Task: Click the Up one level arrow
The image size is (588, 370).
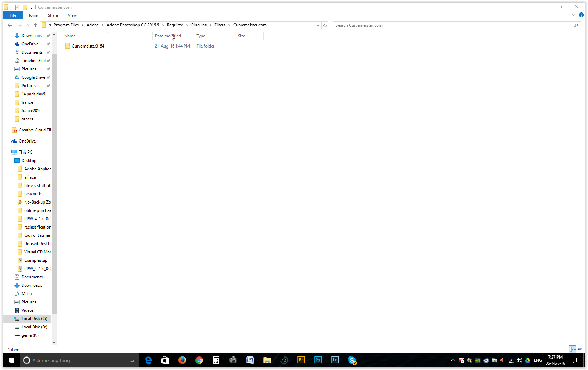Action: click(35, 25)
